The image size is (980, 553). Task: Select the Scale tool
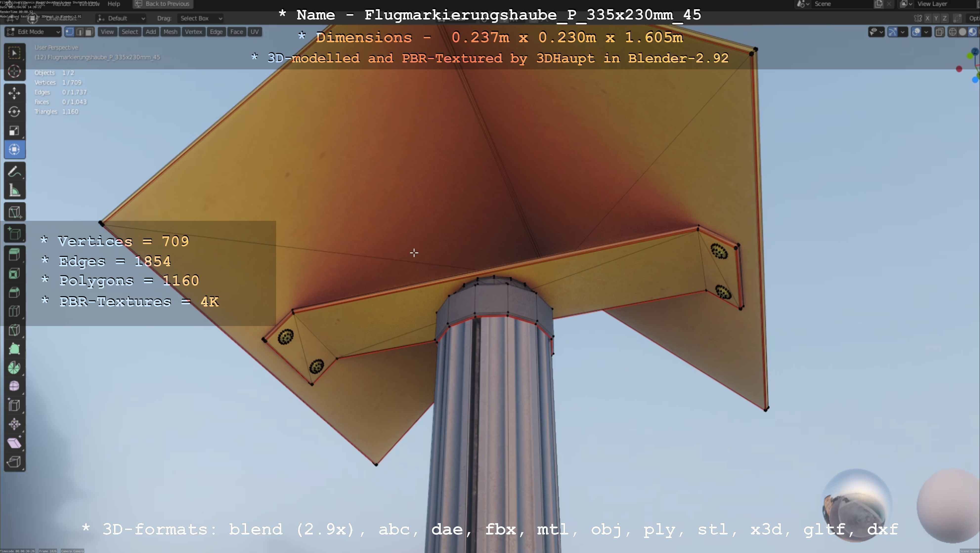(14, 131)
